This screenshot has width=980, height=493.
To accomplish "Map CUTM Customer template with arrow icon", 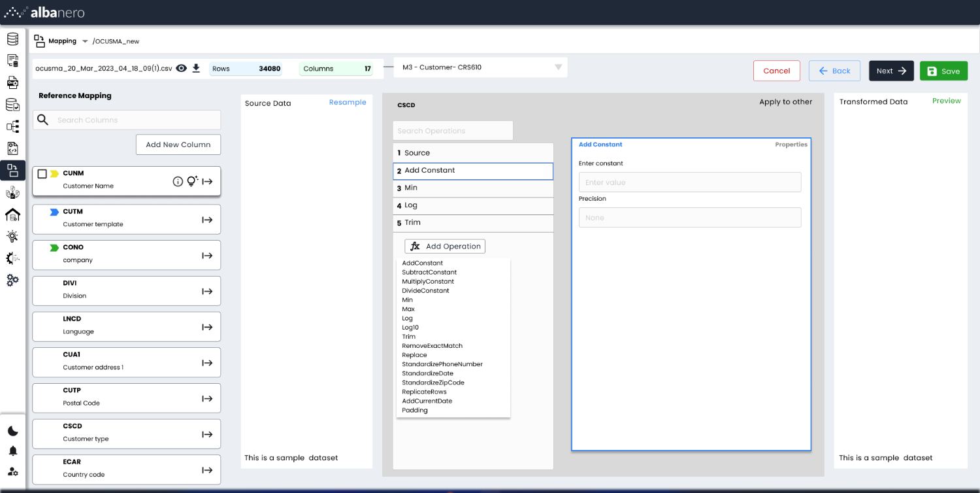I will [207, 220].
